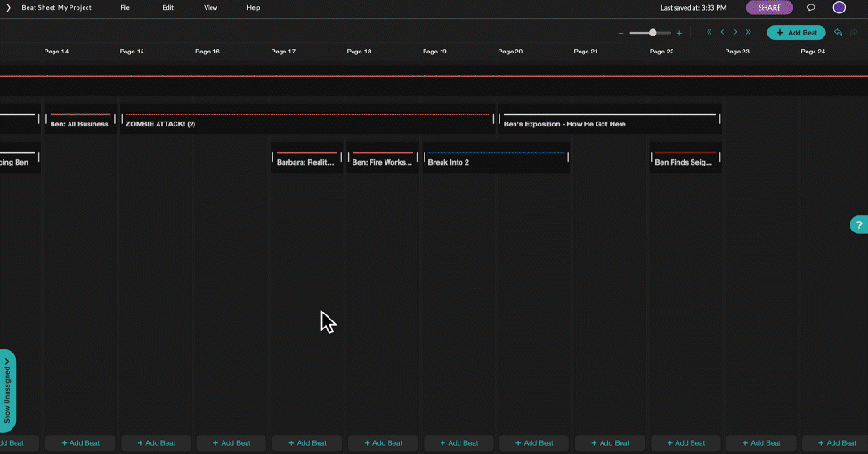Click Add Beat under Page 16 column

click(231, 443)
